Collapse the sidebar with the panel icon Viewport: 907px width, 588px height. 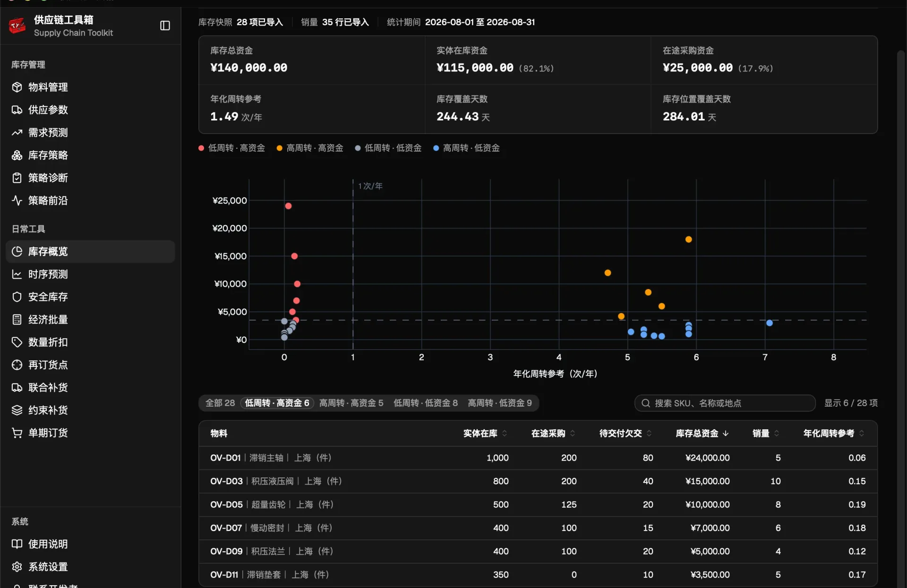(165, 26)
